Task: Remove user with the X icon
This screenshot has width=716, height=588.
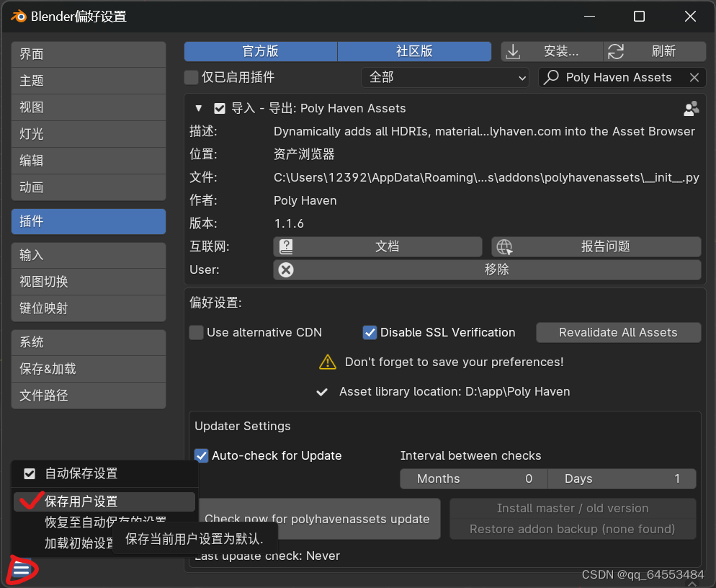Action: [x=285, y=269]
